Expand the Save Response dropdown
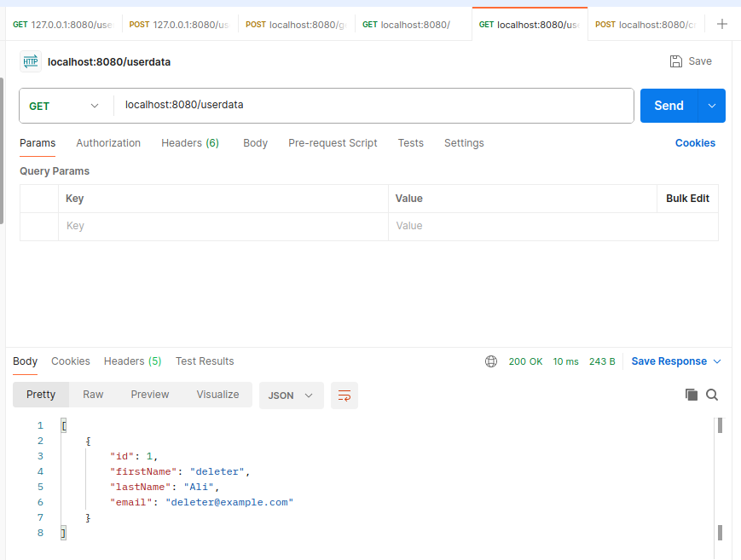The width and height of the screenshot is (741, 560). click(x=717, y=361)
